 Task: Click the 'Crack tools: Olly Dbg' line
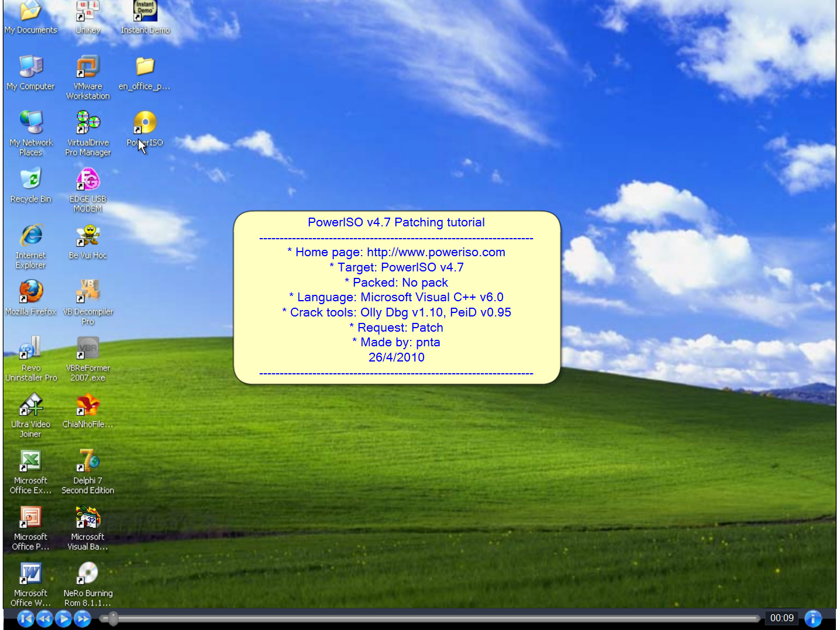[x=397, y=312]
